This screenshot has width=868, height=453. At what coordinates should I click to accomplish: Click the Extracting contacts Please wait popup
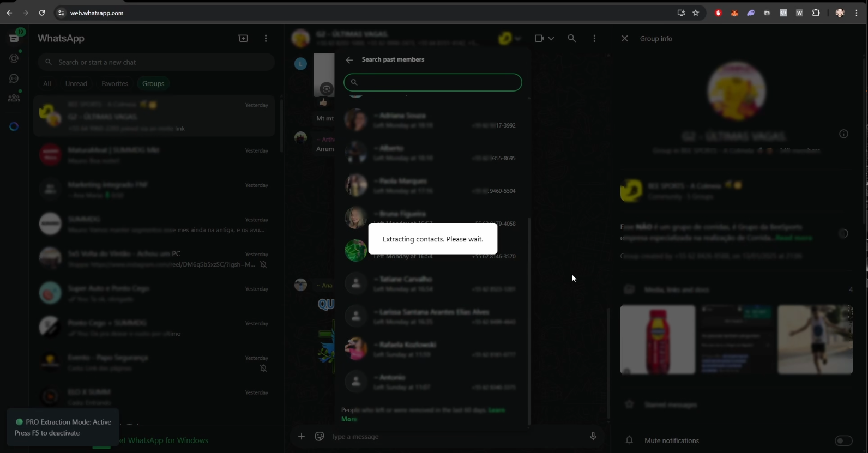click(433, 239)
